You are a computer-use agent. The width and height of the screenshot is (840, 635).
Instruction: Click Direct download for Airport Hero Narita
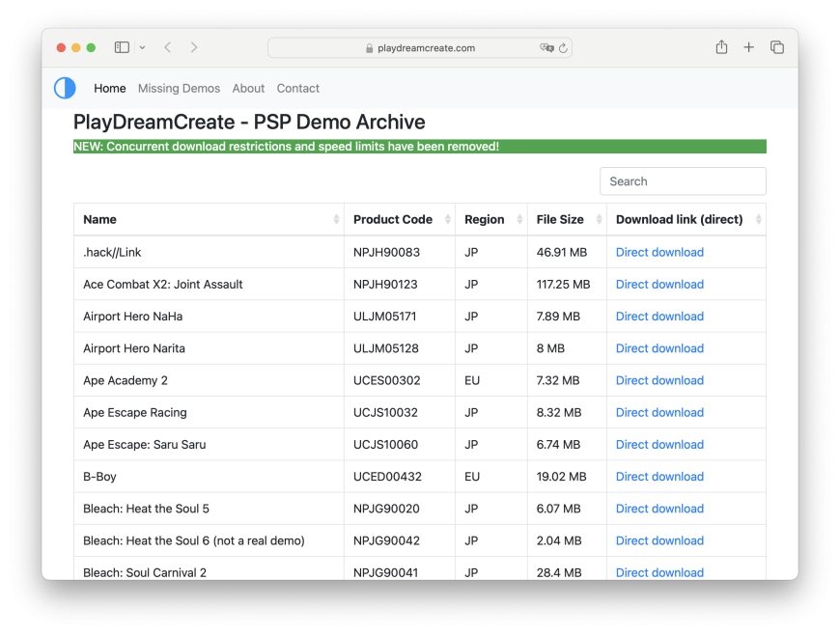[x=659, y=348]
